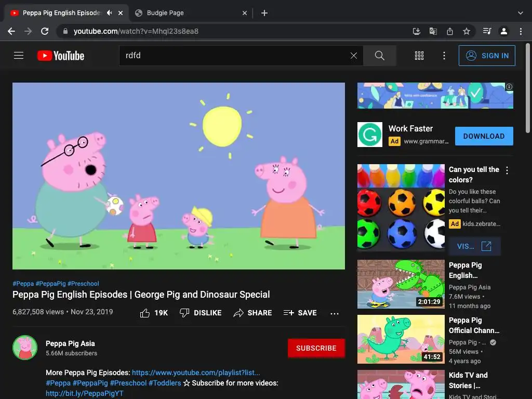
Task: Click the ad info icon on banner
Action: coord(509,87)
